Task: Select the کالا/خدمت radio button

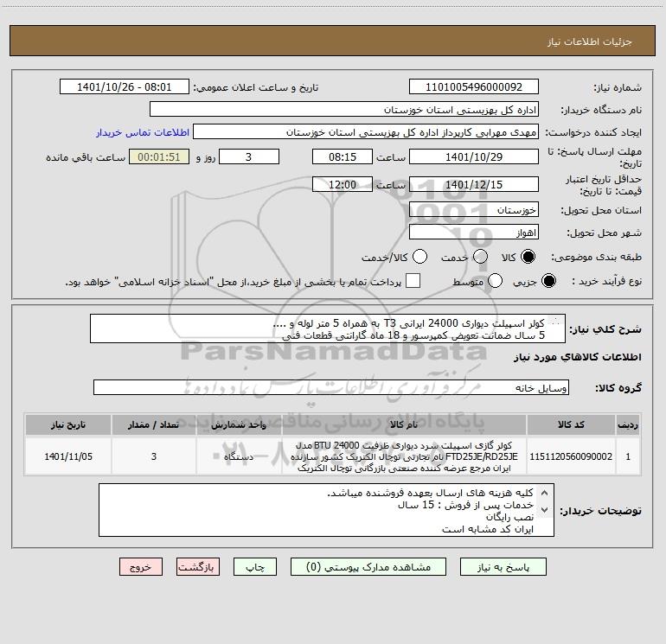Action: click(419, 257)
